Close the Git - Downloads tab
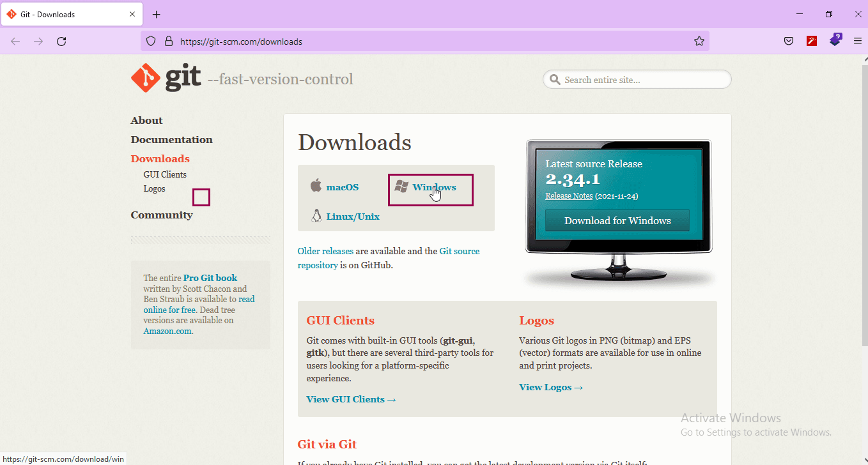This screenshot has height=465, width=868. click(x=132, y=14)
